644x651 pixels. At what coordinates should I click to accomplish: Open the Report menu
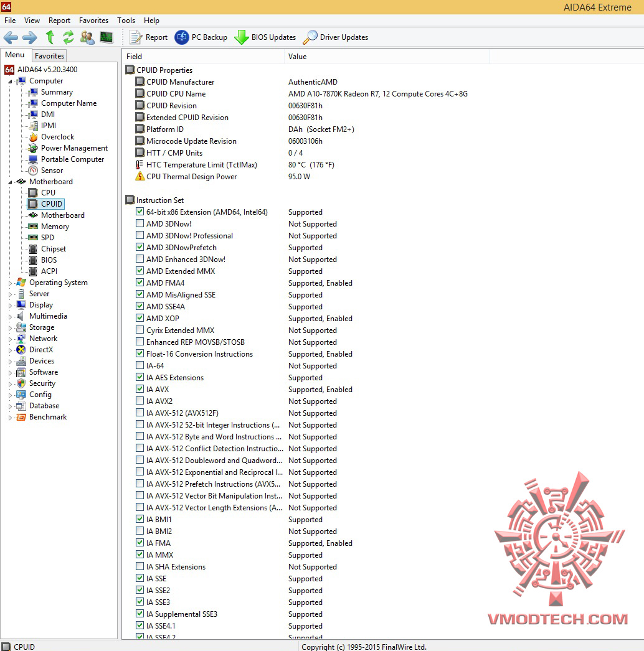click(59, 21)
